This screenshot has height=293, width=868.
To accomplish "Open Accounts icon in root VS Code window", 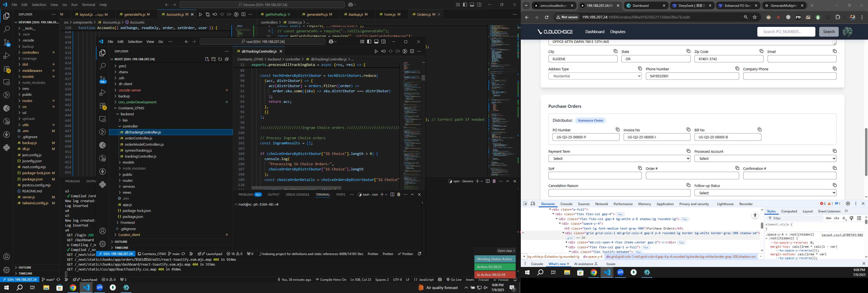I will point(103,231).
